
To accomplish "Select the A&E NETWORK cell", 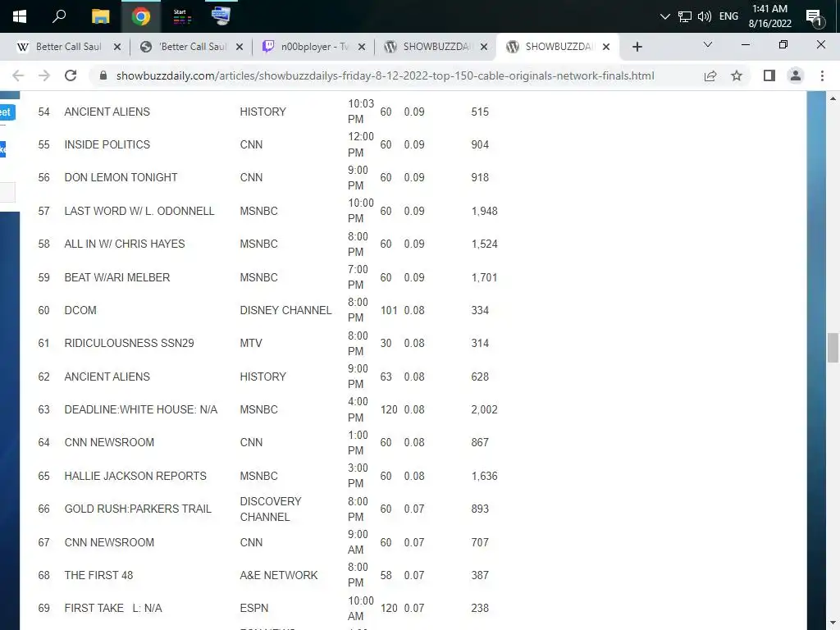I will click(x=279, y=575).
